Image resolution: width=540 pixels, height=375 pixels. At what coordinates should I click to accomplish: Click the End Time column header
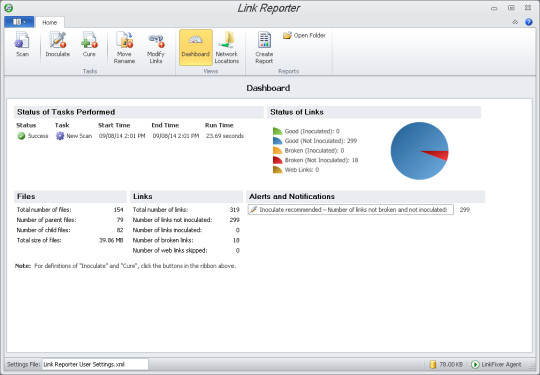click(x=165, y=125)
